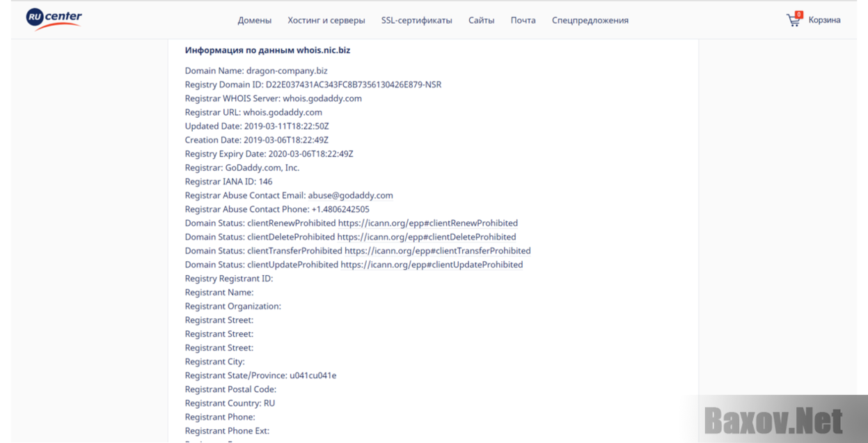The height and width of the screenshot is (443, 868).
Task: Click the 'Creation Date: 2019-03-06T18:22:49Z' line
Action: pos(257,140)
